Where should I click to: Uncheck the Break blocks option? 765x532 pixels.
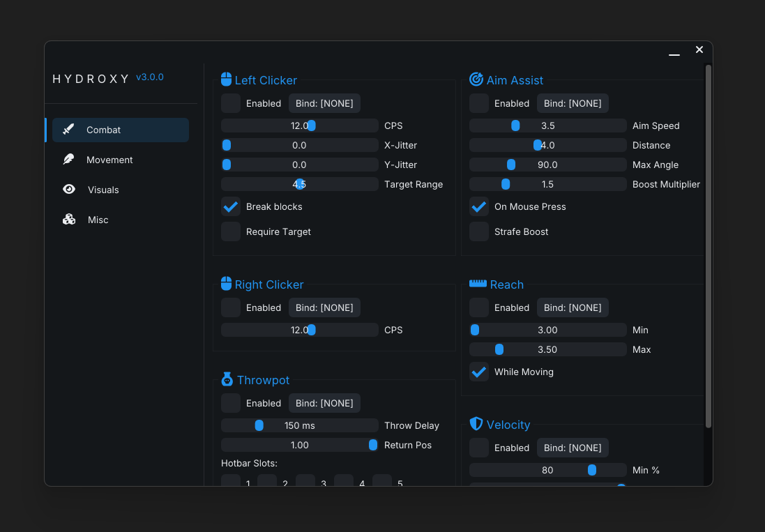pos(231,206)
